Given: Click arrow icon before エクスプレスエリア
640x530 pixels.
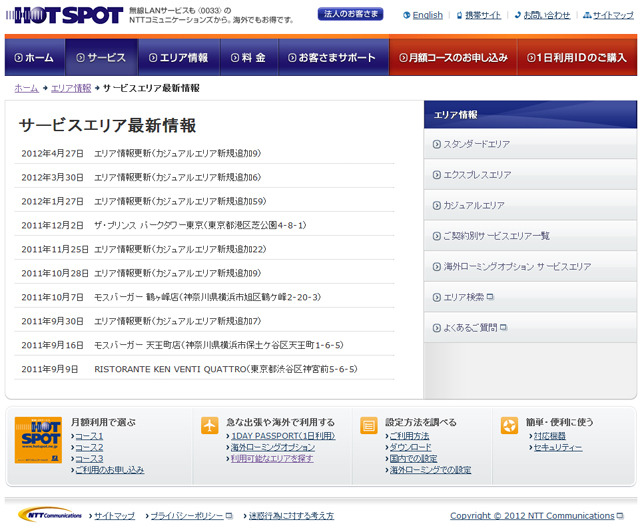Looking at the screenshot, I should (x=436, y=175).
